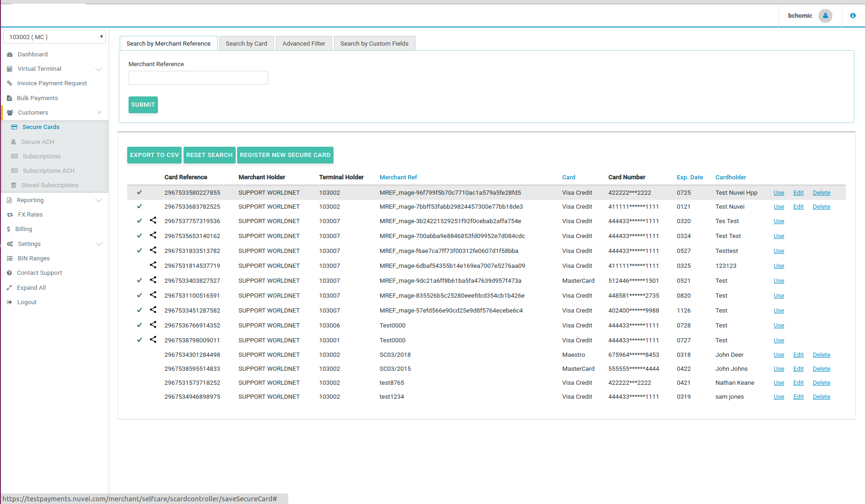This screenshot has width=865, height=504.
Task: Open the 103002 (MC) terminal dropdown
Action: 54,37
